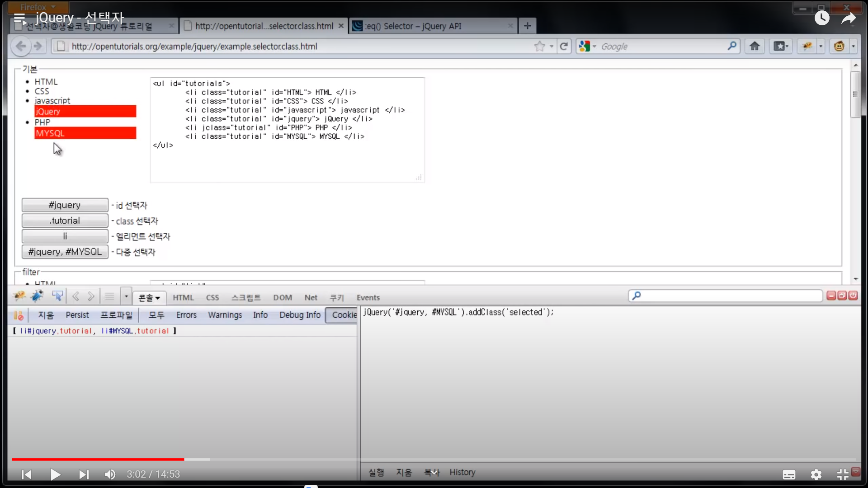Switch to the DOM panel tab
868x488 pixels.
point(282,297)
